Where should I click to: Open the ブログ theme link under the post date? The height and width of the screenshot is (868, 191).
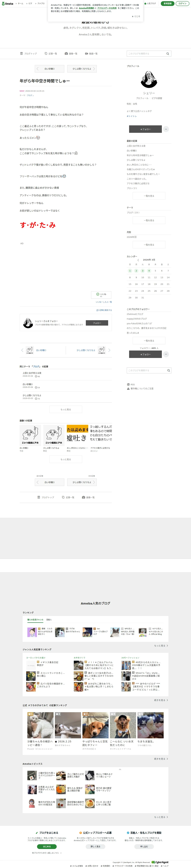click(30, 95)
